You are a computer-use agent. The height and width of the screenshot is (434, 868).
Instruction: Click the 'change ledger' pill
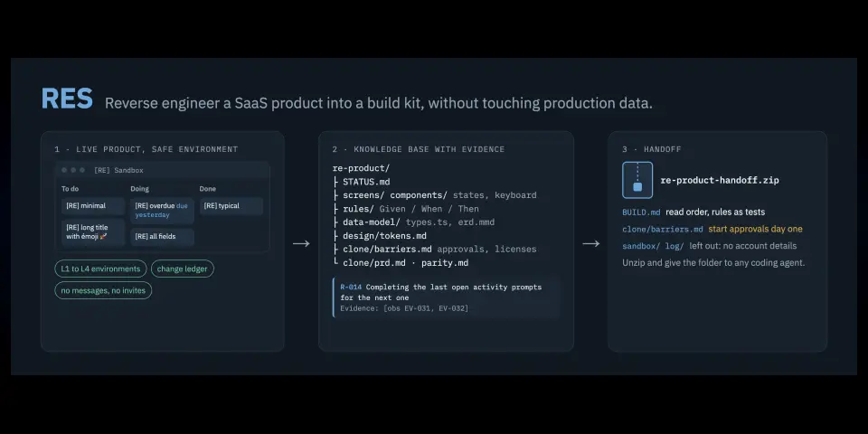tap(182, 269)
